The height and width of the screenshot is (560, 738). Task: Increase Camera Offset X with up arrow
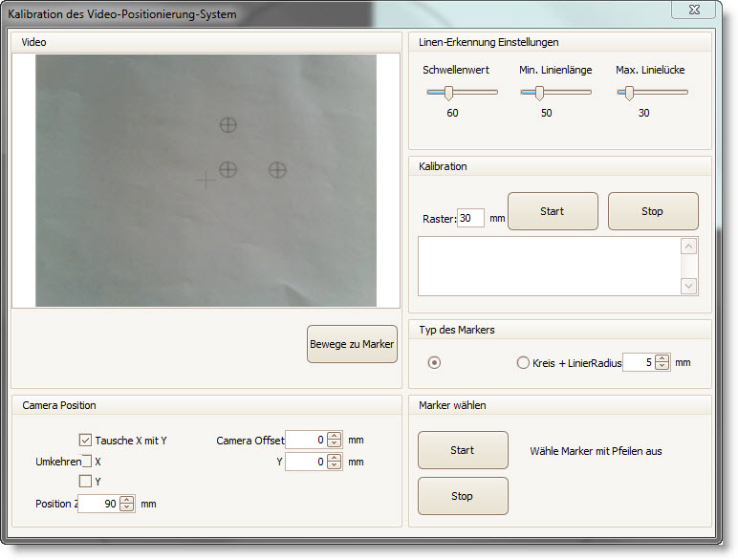click(x=334, y=436)
